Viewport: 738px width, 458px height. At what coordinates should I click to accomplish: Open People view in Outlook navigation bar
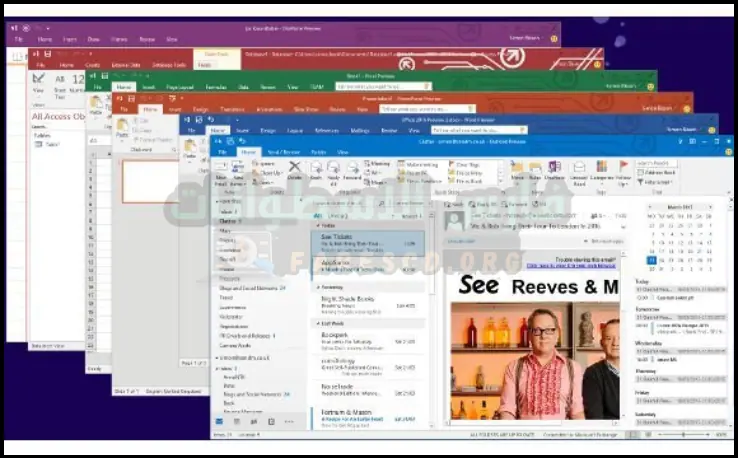[x=254, y=421]
